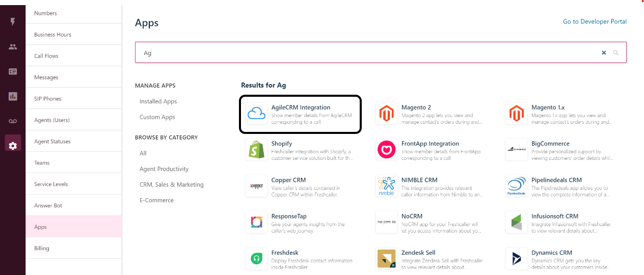Image resolution: width=644 pixels, height=275 pixels.
Task: Open FrontApp Integration title
Action: 430,144
